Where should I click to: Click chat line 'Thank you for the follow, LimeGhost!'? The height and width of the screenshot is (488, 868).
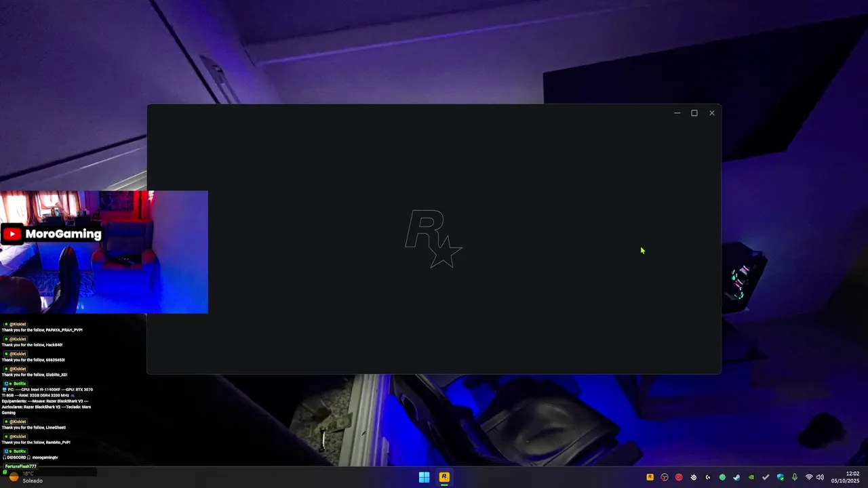(34, 428)
